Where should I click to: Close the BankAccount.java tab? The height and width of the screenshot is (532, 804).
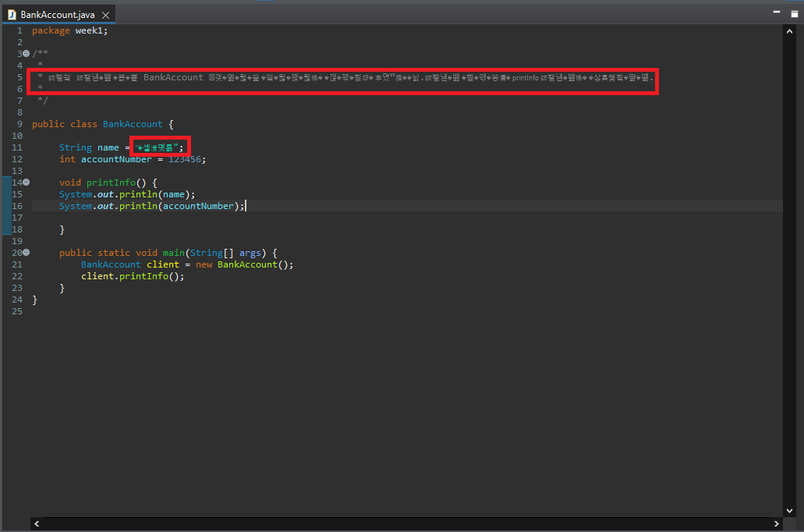tap(105, 16)
